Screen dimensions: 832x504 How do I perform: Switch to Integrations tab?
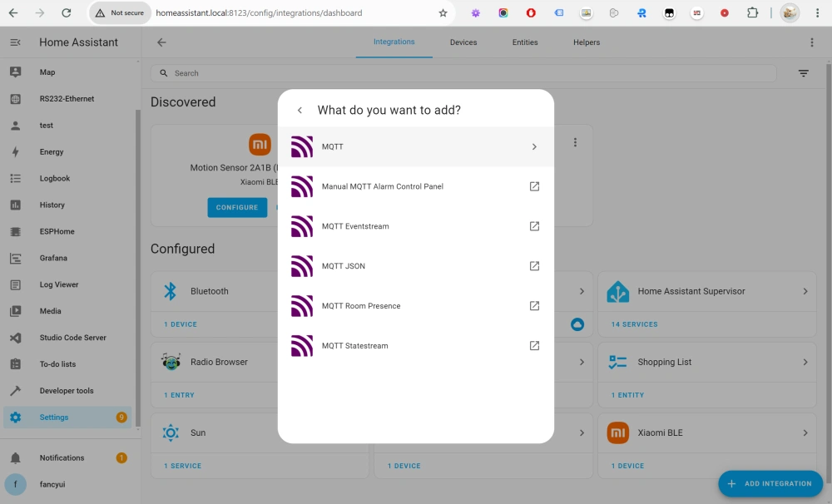[394, 42]
